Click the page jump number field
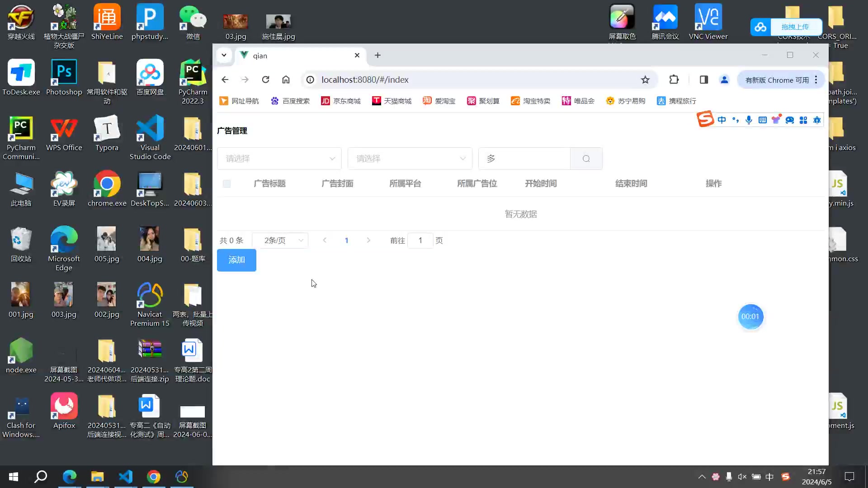The image size is (868, 488). (420, 240)
